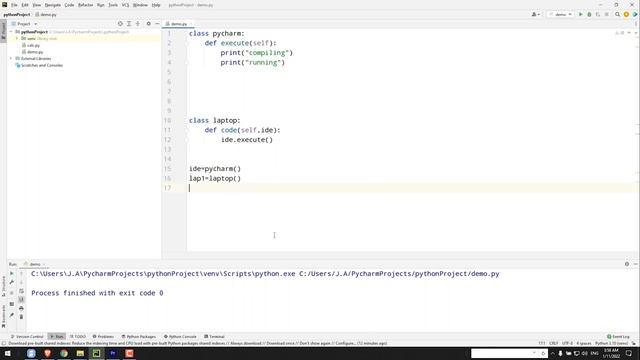Open the VCS menu
The height and width of the screenshot is (360, 640).
(125, 5)
